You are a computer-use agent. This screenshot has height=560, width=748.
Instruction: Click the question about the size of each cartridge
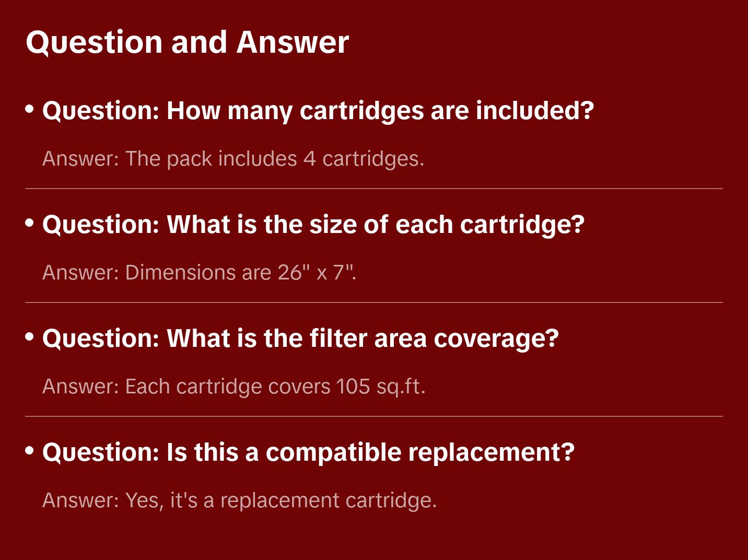point(313,225)
